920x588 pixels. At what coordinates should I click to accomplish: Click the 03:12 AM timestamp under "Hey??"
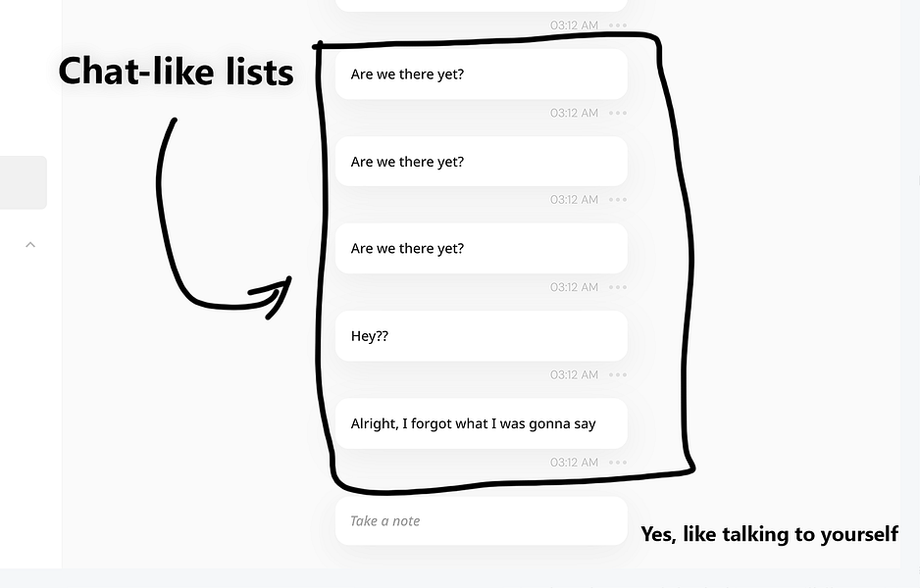pos(574,374)
